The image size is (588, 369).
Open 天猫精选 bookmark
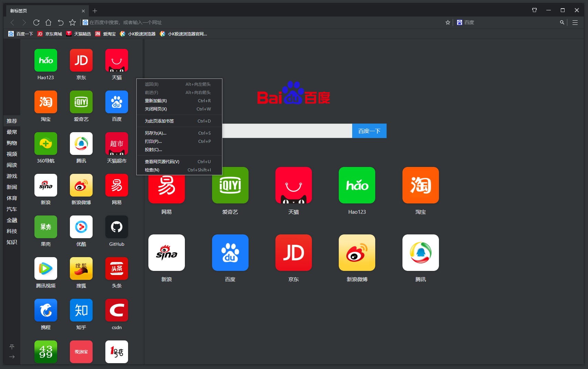(x=79, y=34)
